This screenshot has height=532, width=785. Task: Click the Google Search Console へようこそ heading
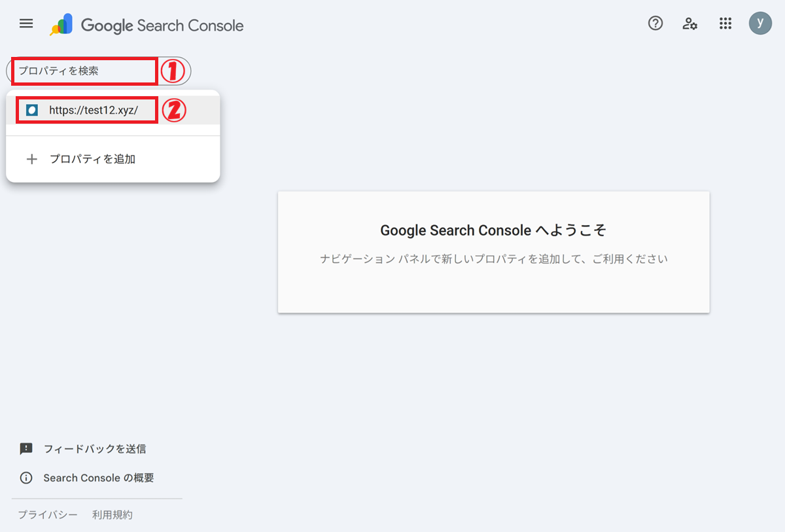point(493,230)
